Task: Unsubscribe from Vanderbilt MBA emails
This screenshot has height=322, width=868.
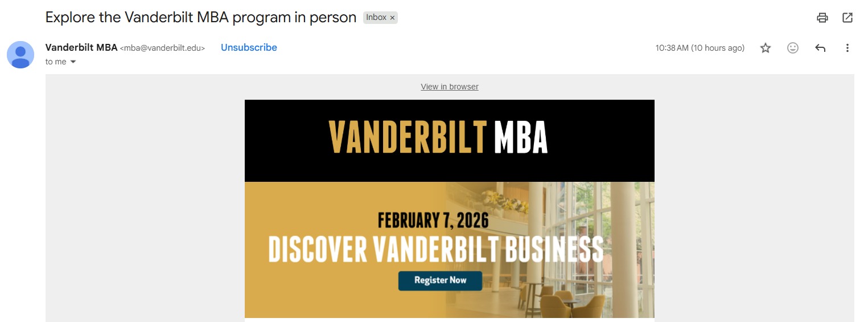Action: coord(249,48)
